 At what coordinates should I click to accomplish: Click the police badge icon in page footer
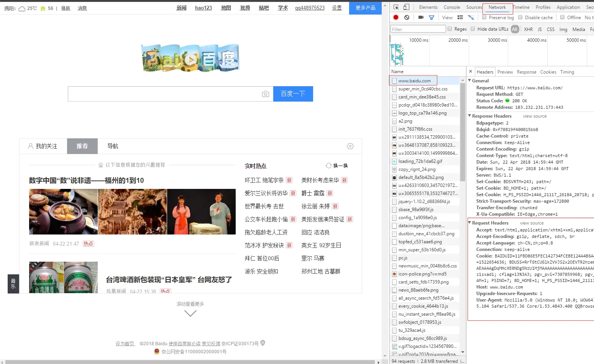pos(157,351)
